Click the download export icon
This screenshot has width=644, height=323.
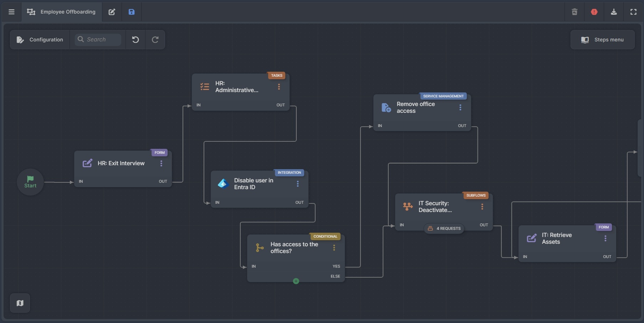point(614,12)
